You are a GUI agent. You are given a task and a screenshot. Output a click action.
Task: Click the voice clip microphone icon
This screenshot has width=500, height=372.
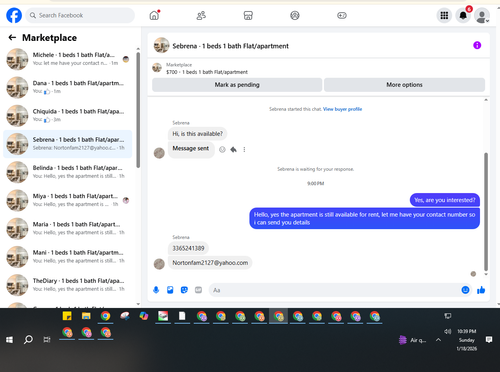[156, 290]
